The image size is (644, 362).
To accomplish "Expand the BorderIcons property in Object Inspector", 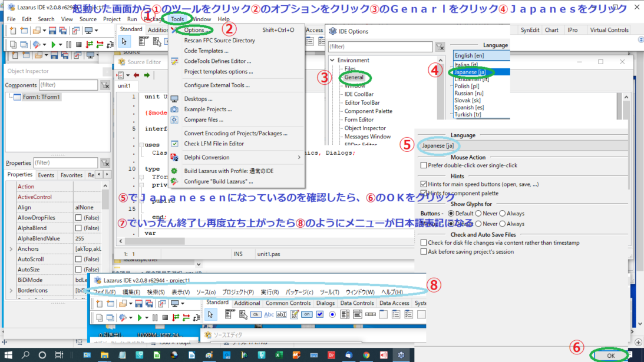I will tap(11, 291).
